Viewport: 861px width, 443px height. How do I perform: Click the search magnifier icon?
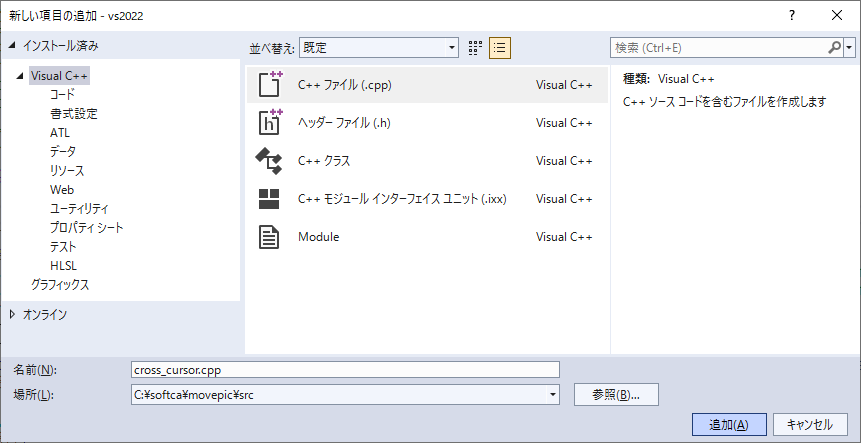tap(835, 47)
